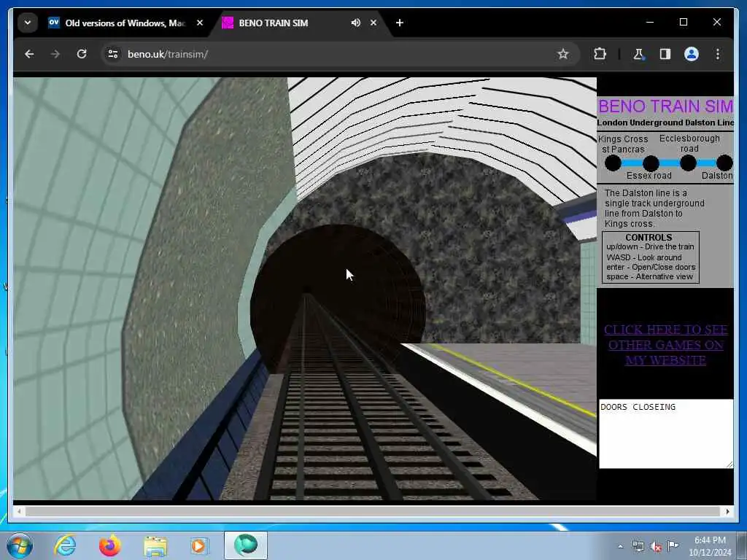
Task: Show hidden system tray icons
Action: pyautogui.click(x=620, y=546)
